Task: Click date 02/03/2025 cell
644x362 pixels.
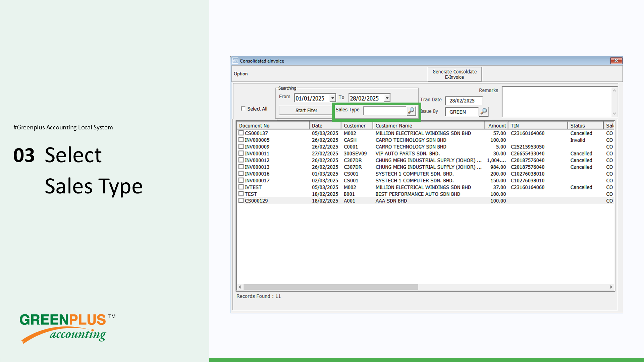Action: (325, 181)
